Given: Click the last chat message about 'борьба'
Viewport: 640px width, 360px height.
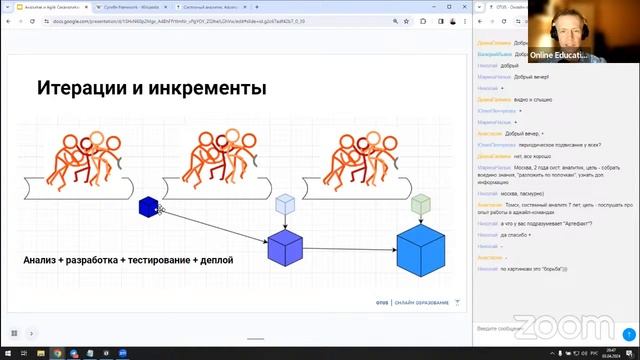Looking at the screenshot, I should point(533,269).
